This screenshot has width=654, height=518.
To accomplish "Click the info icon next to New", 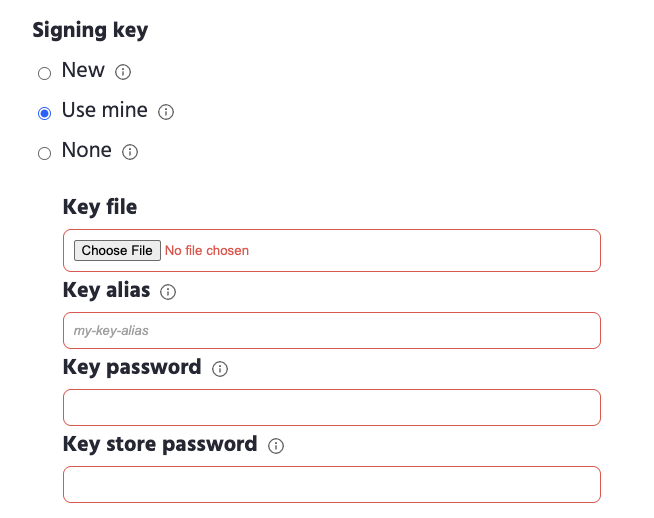I will coord(123,72).
